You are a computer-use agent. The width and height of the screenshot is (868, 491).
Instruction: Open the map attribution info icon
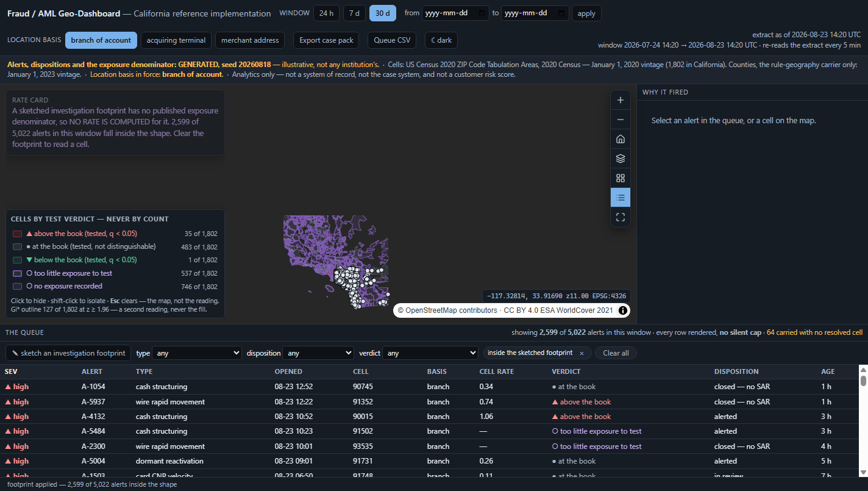pyautogui.click(x=623, y=310)
